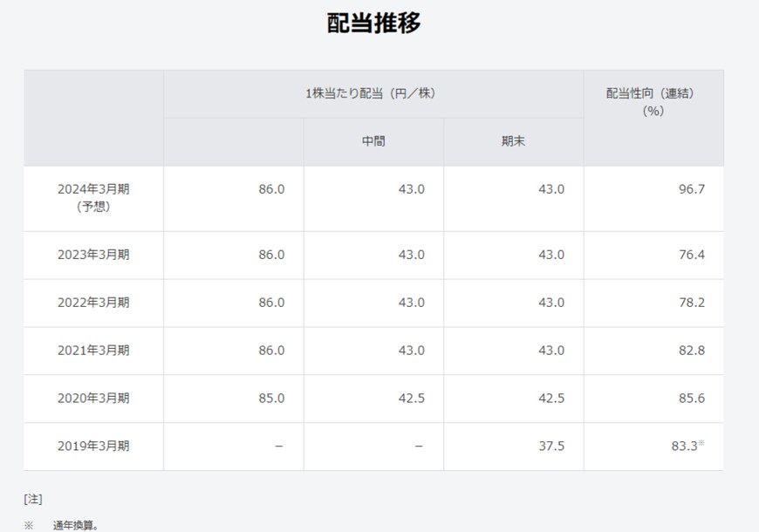This screenshot has width=759, height=532.
Task: Select the 2019年3月期 row label
Action: click(x=93, y=447)
